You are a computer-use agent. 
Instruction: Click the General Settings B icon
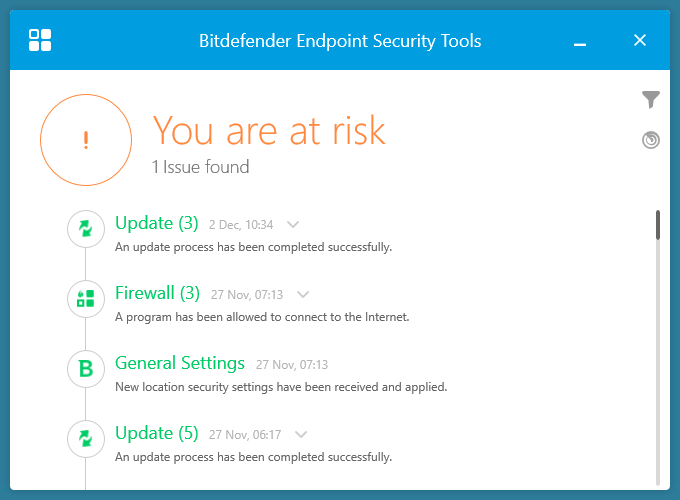[86, 369]
